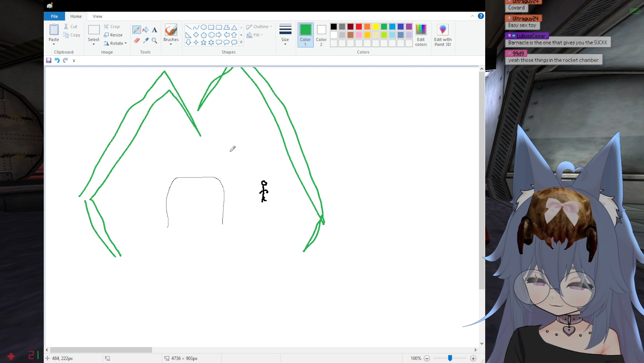Expand the Rotate dropdown

(x=115, y=43)
